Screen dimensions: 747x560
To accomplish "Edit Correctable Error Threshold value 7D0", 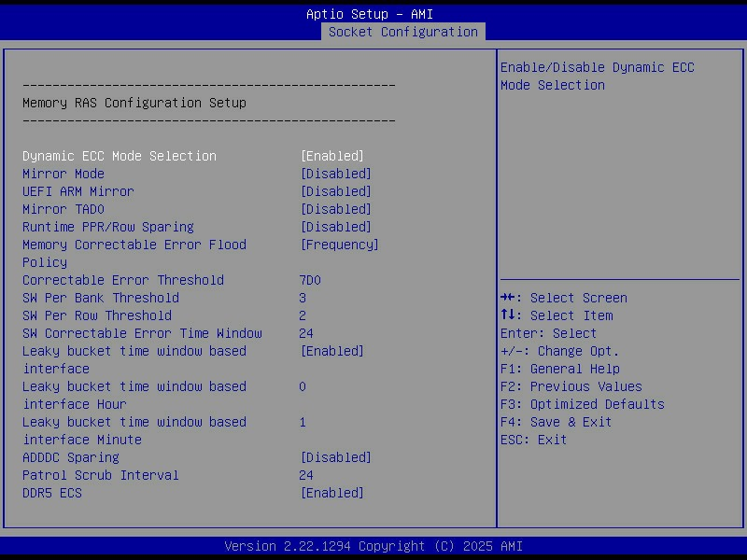I will click(310, 280).
